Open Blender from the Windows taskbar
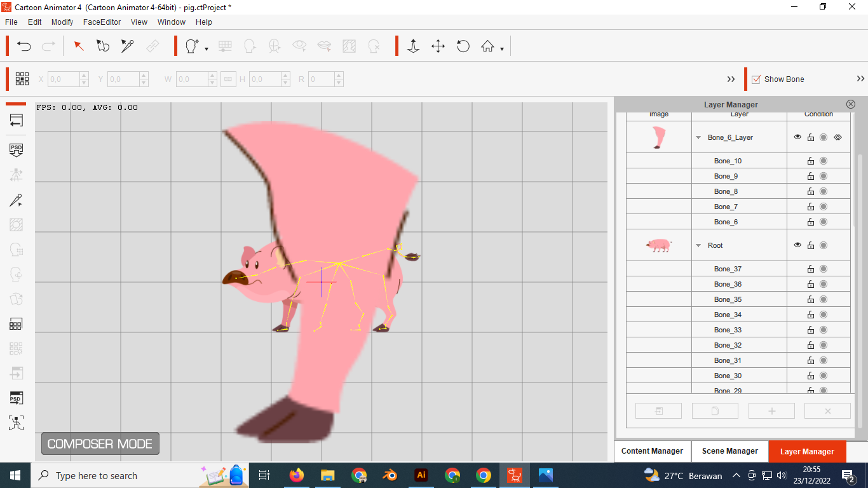Viewport: 868px width, 488px height. [390, 475]
